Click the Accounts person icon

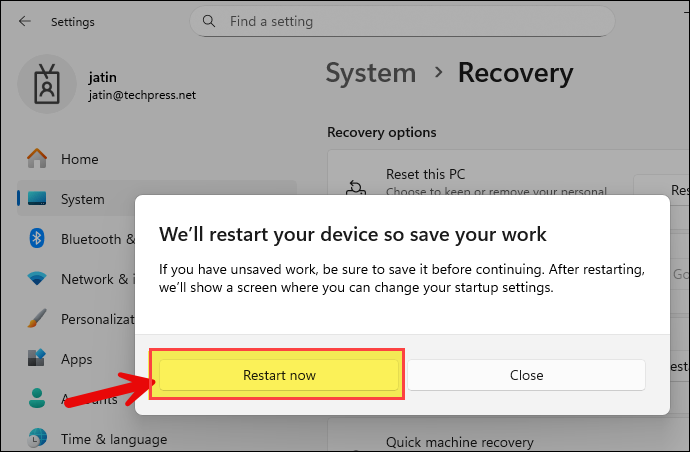37,399
